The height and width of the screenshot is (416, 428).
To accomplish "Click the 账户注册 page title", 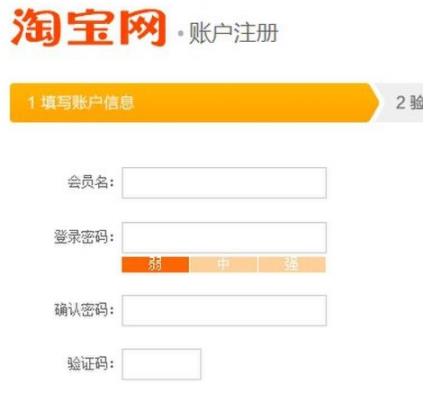I will click(x=234, y=33).
